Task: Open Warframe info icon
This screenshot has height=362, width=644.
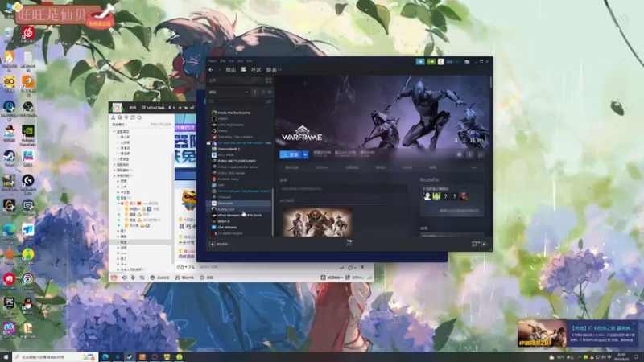Action: pos(470,154)
